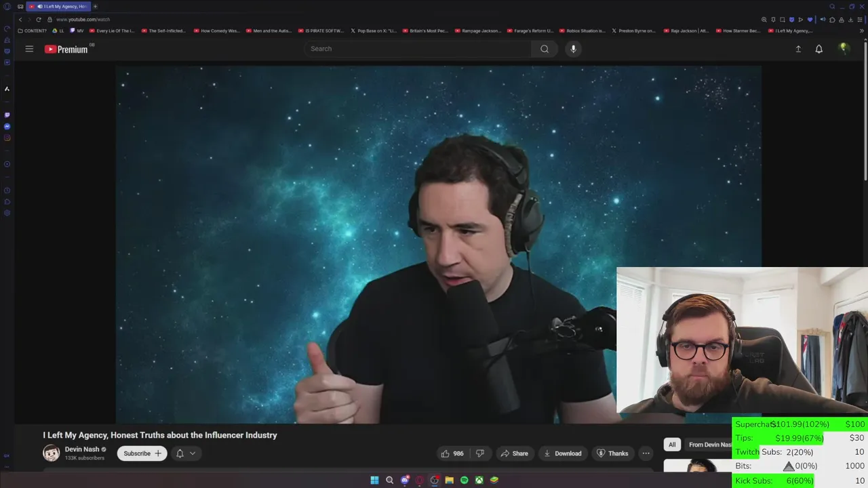
Task: Open Rampage Jackson... bookmark
Action: pyautogui.click(x=477, y=30)
